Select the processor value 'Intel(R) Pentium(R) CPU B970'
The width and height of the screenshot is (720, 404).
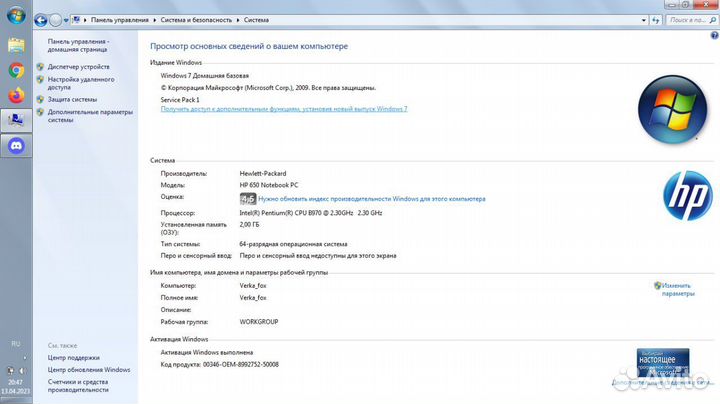pos(280,213)
